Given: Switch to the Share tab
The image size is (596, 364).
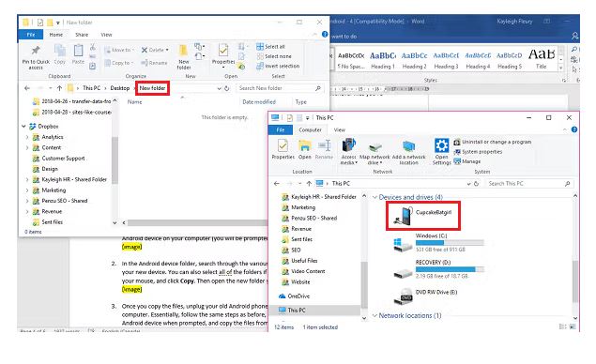Looking at the screenshot, I should click(x=82, y=35).
